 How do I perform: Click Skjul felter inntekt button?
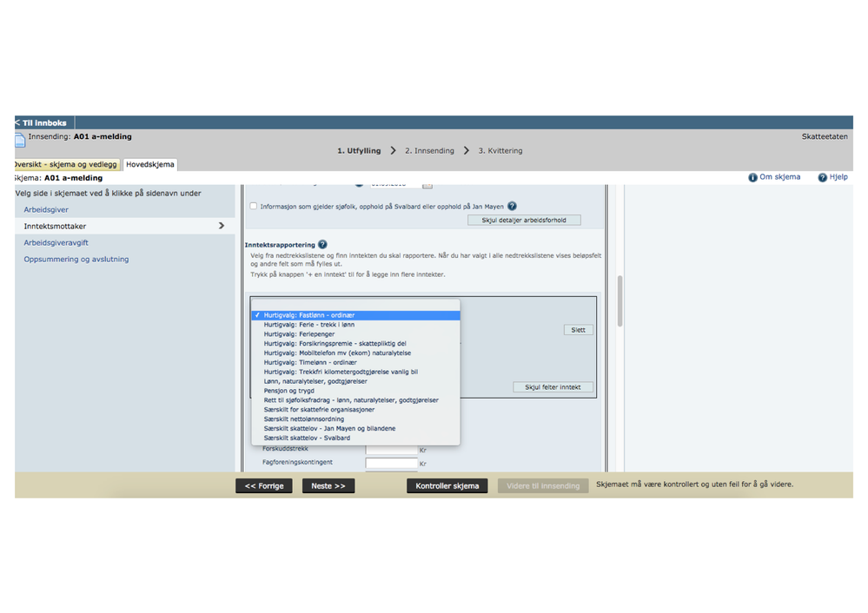553,387
